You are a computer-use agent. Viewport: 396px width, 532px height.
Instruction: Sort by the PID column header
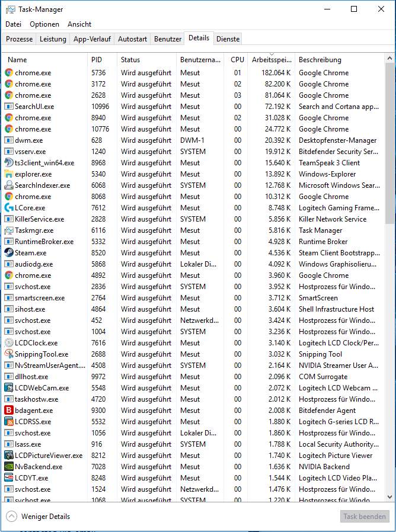(102, 60)
